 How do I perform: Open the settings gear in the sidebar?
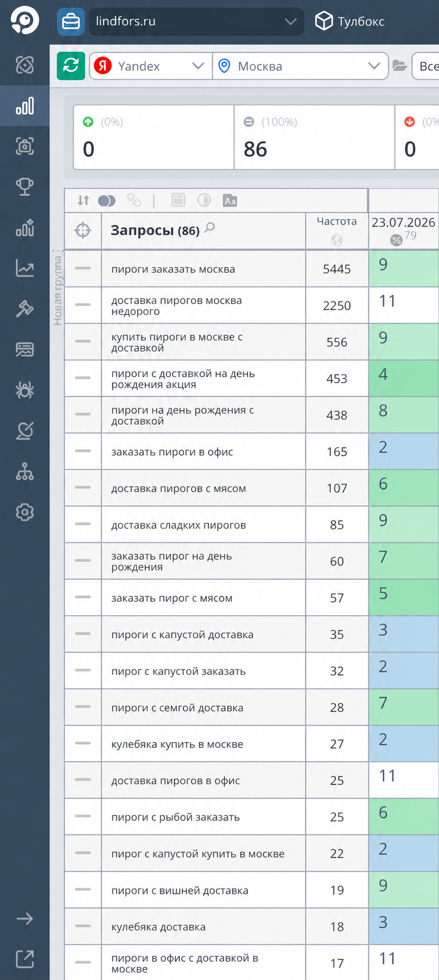tap(25, 512)
